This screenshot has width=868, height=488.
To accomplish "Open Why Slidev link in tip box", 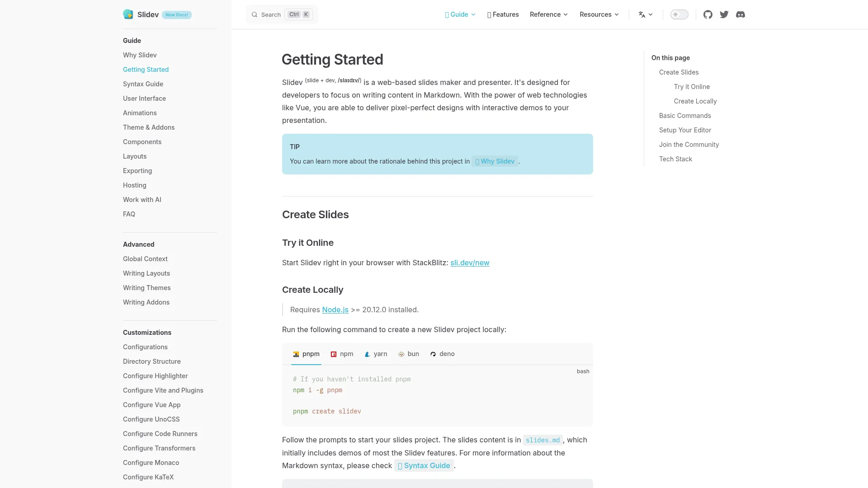I will click(x=495, y=161).
